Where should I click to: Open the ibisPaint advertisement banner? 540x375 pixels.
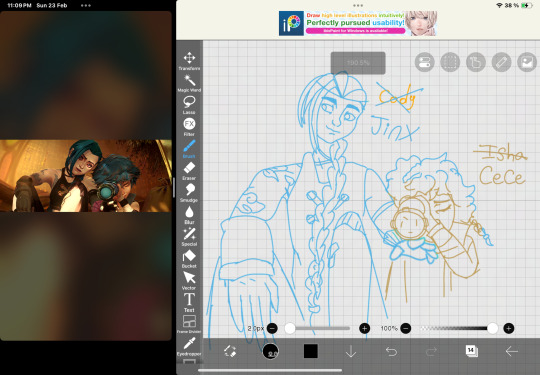tap(358, 23)
